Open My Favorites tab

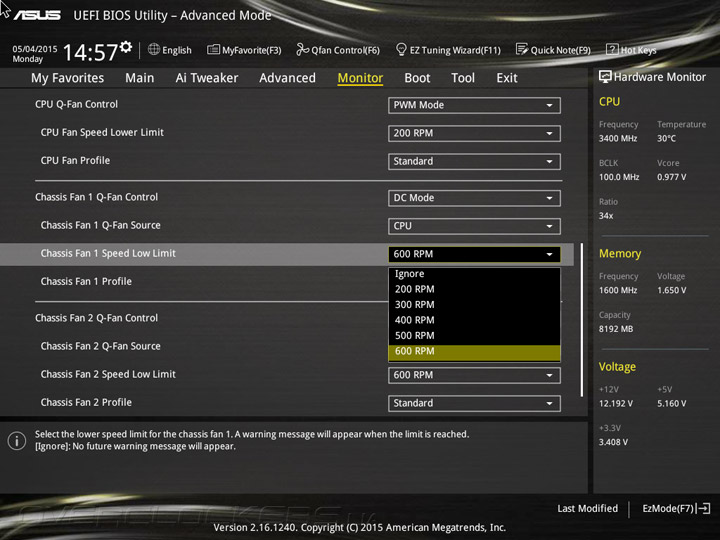click(68, 78)
